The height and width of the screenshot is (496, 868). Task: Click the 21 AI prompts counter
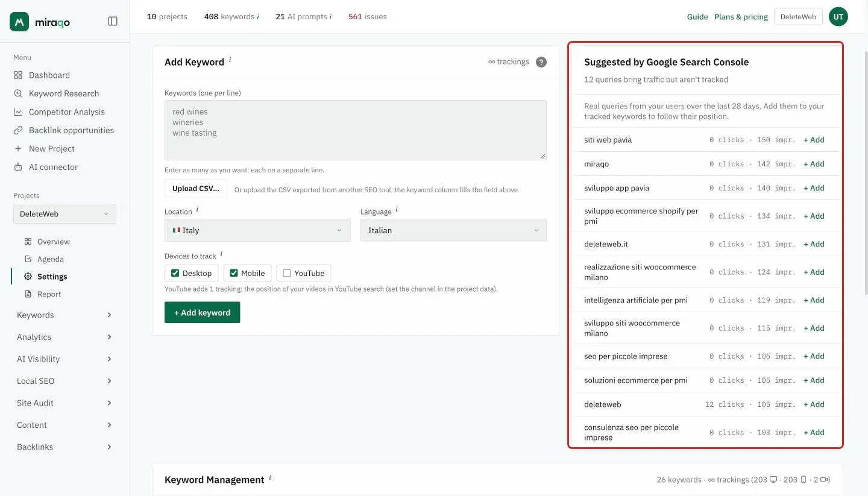pyautogui.click(x=304, y=17)
